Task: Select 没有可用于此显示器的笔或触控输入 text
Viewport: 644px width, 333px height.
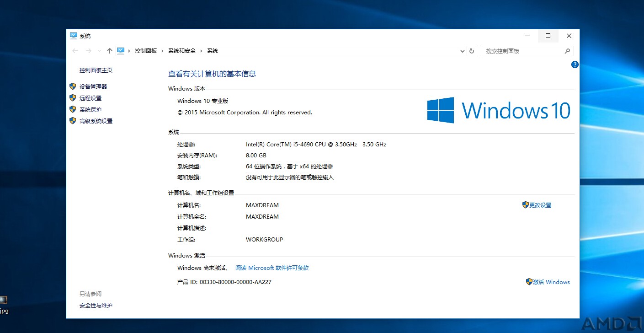Action: pos(290,177)
